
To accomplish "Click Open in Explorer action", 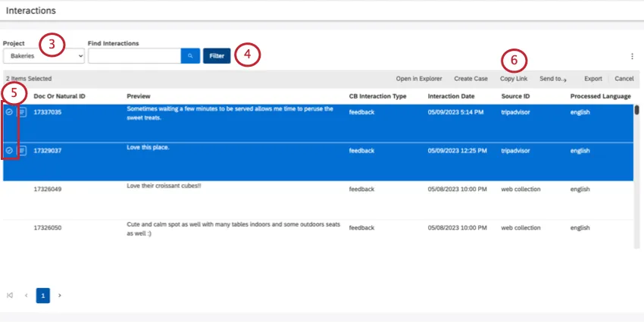I will pyautogui.click(x=418, y=79).
